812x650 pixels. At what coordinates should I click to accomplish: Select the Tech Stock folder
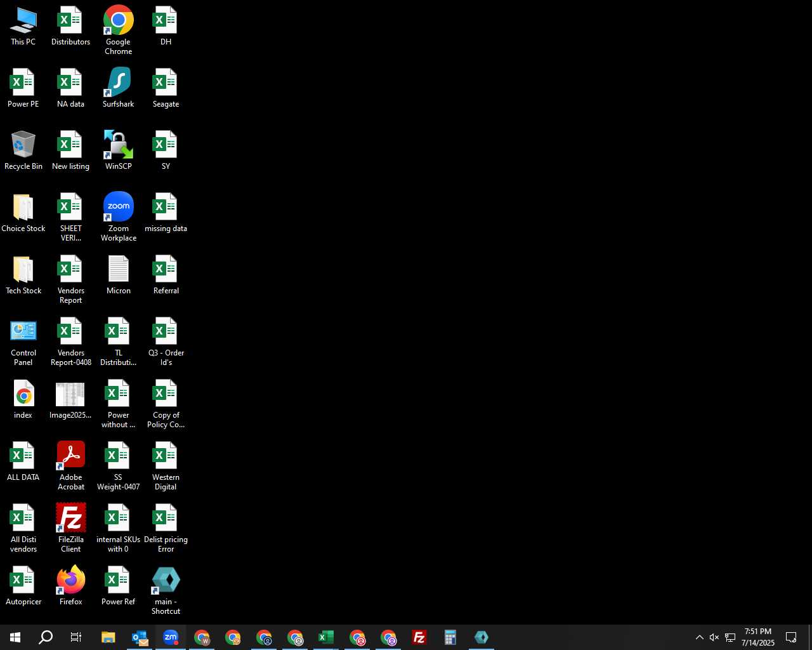pos(23,275)
